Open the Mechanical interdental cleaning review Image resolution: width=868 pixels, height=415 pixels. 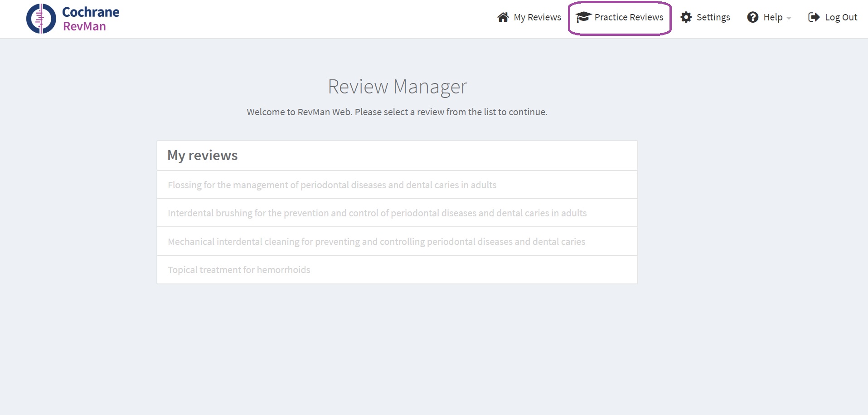point(376,242)
